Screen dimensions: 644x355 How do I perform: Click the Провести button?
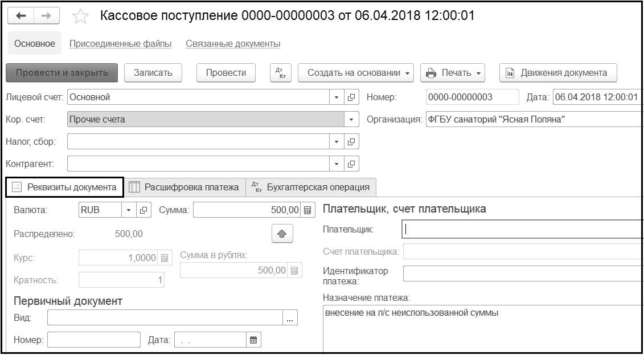point(226,73)
